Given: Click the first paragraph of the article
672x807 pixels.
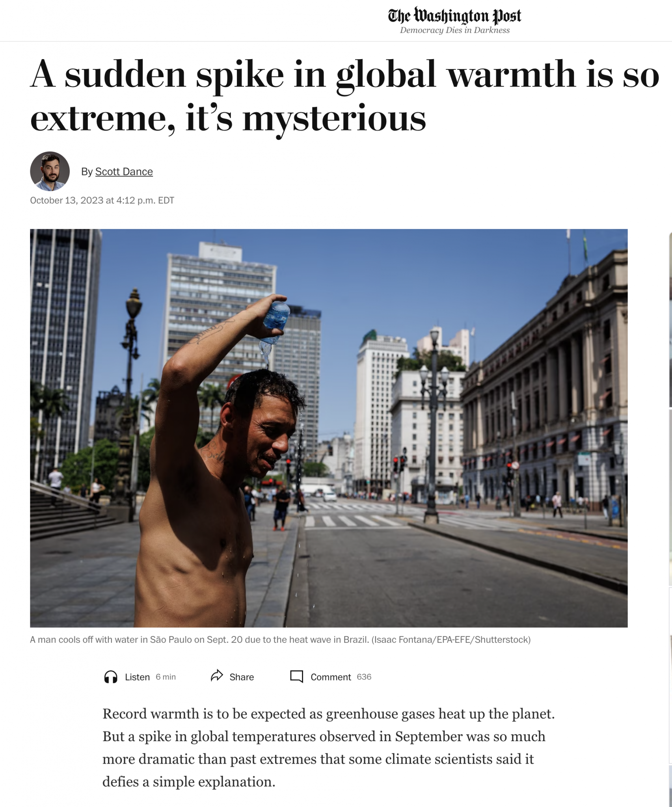Looking at the screenshot, I should 329,748.
